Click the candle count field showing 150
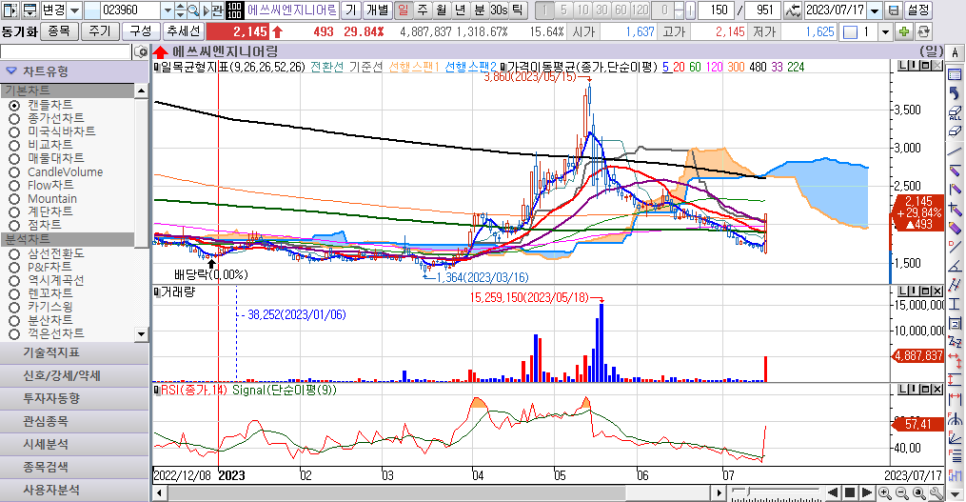 [718, 10]
